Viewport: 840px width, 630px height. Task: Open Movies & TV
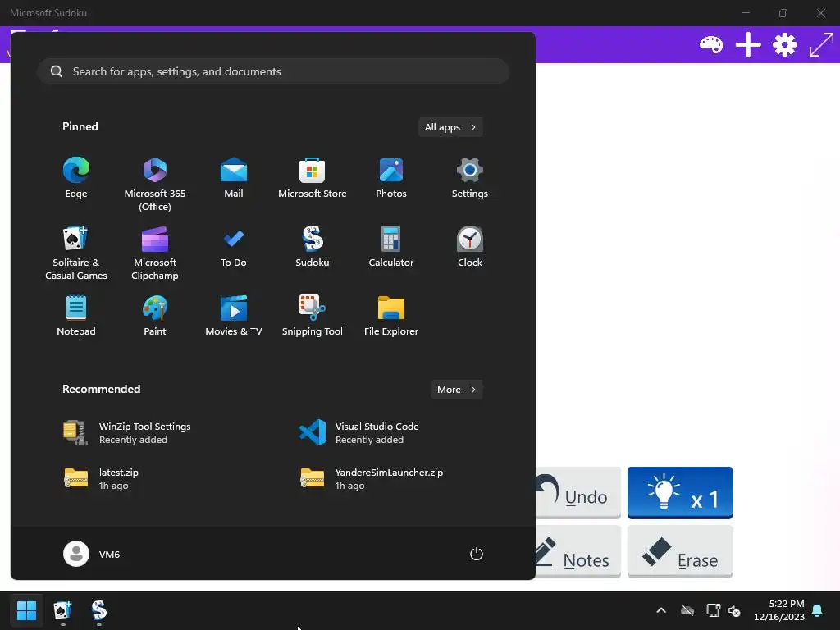pos(234,316)
